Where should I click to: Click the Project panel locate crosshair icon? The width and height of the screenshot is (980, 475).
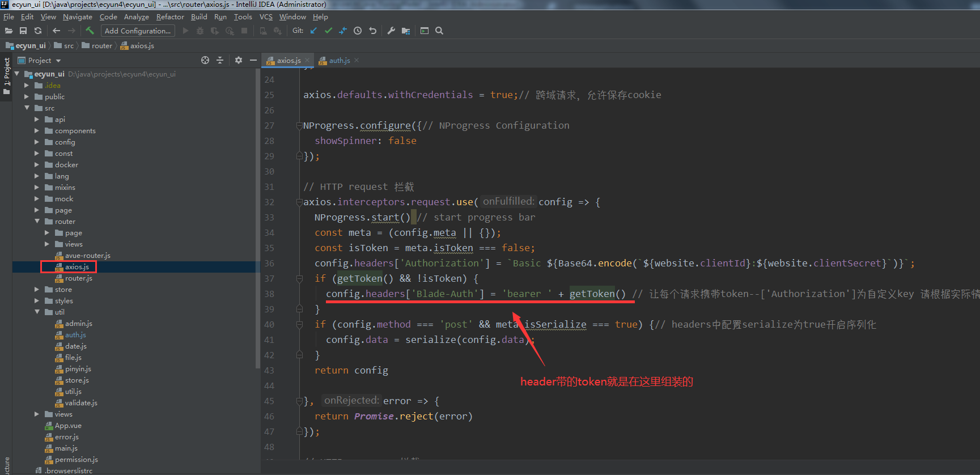(205, 60)
